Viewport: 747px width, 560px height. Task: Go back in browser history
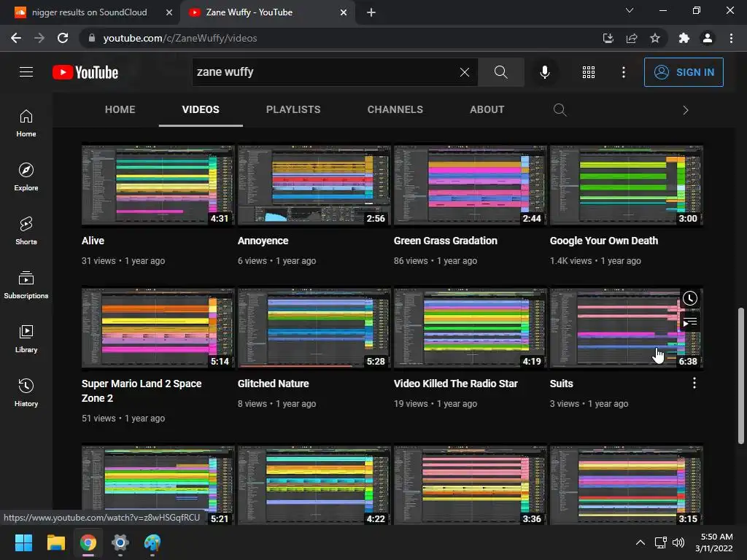[x=16, y=38]
